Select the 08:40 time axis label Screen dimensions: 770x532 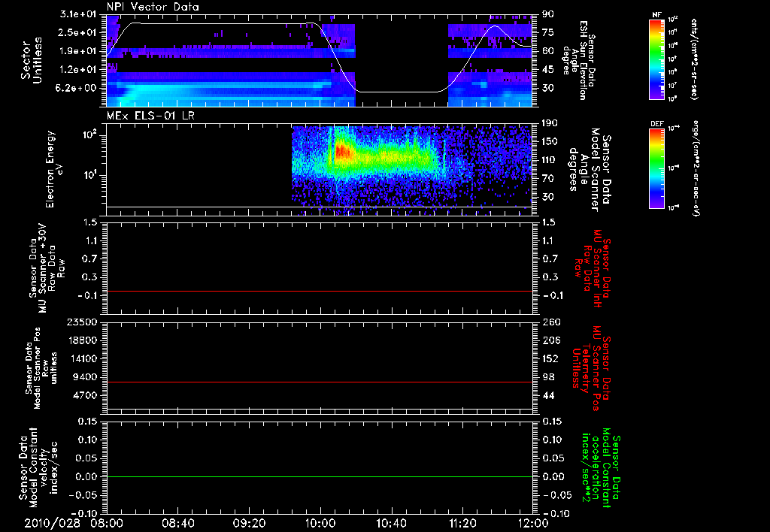click(x=178, y=523)
